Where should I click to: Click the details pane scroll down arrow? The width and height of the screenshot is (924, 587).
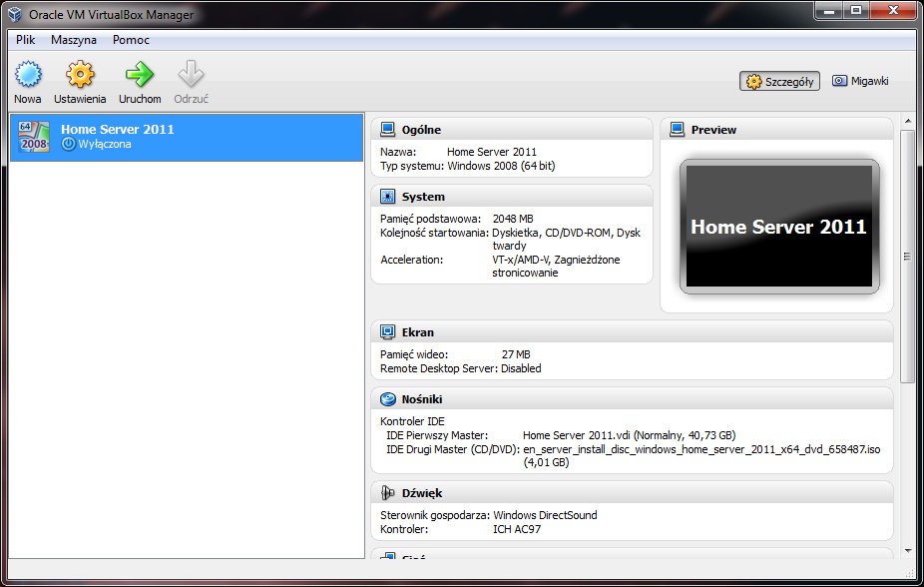point(907,550)
